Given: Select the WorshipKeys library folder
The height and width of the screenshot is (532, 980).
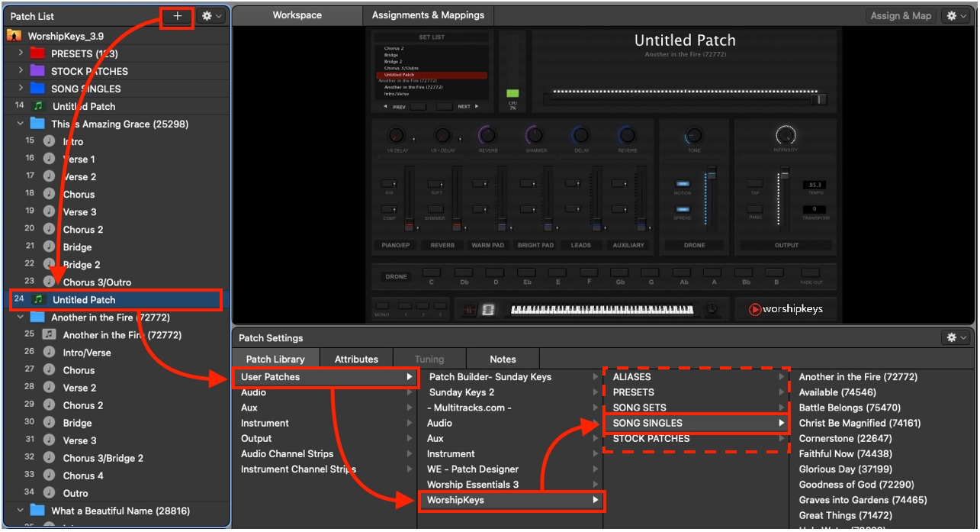Looking at the screenshot, I should [511, 500].
